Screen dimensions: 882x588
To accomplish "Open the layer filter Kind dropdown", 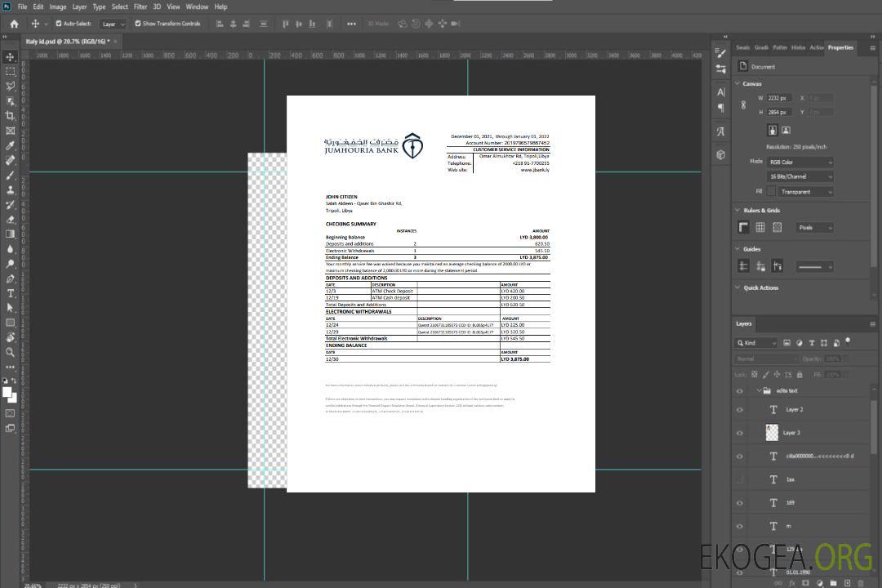I will pos(756,343).
